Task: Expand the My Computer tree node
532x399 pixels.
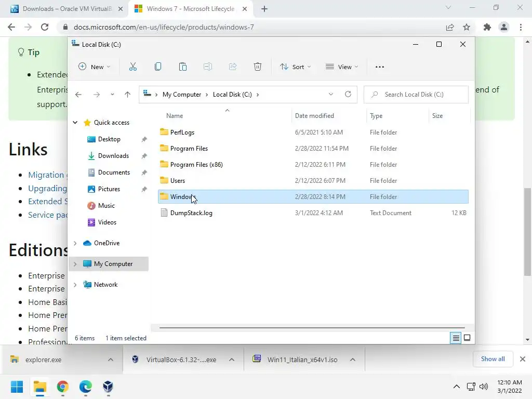Action: click(x=75, y=264)
